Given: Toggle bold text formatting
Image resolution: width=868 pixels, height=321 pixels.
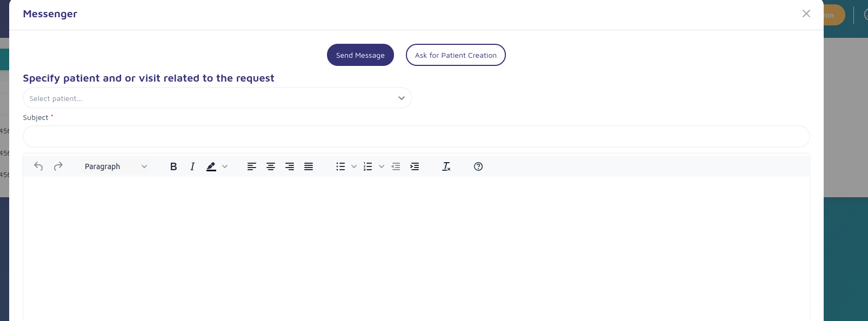Looking at the screenshot, I should [x=173, y=166].
